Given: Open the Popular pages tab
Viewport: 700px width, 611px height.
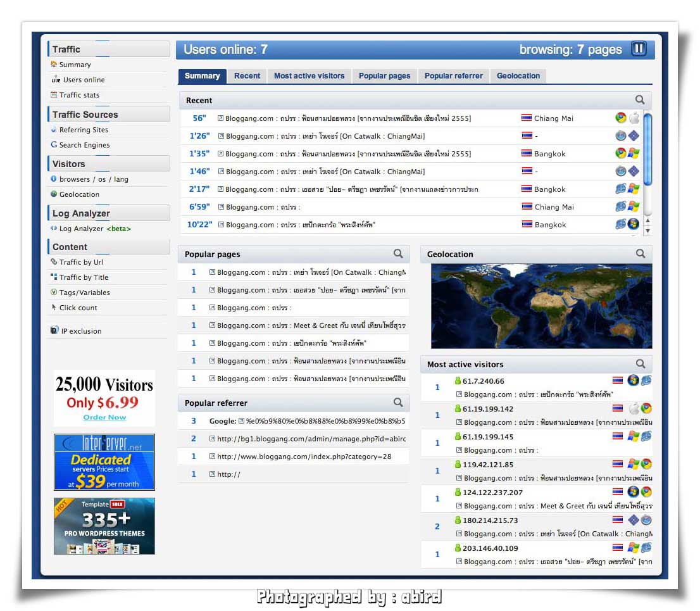Looking at the screenshot, I should (x=384, y=75).
